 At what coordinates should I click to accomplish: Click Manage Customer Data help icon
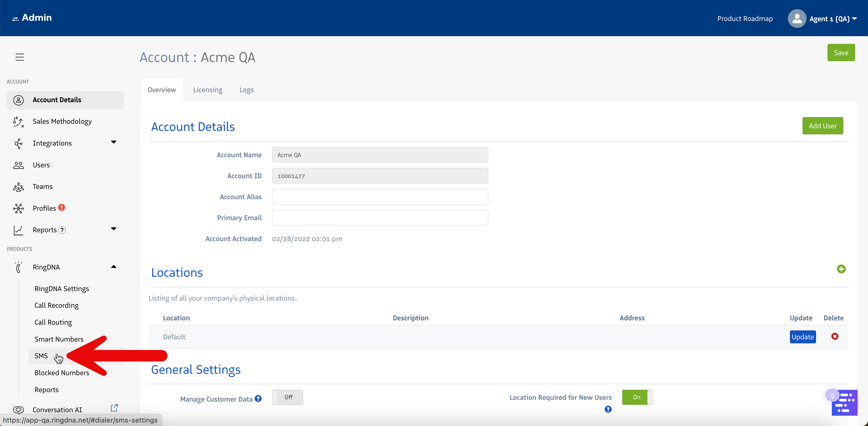pos(258,399)
